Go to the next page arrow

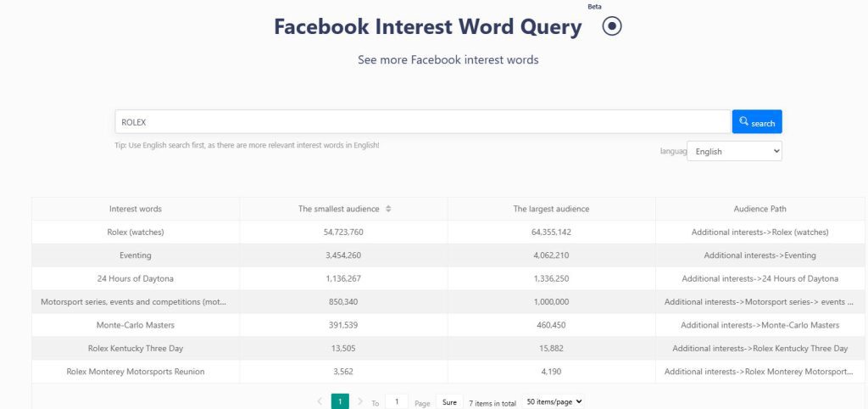[x=360, y=402]
